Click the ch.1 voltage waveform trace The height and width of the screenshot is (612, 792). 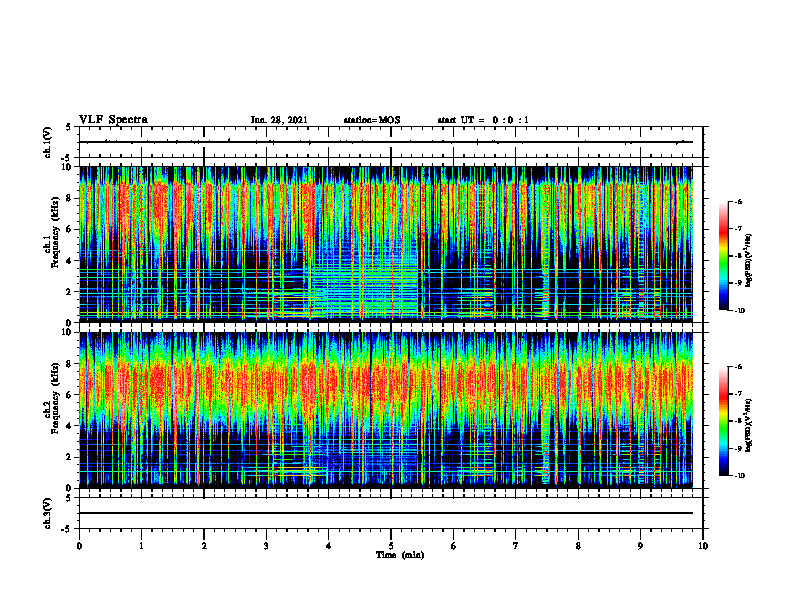pos(386,142)
